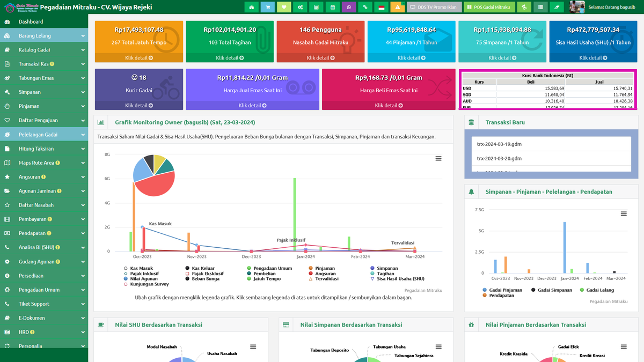Expand HRD sidebar chevron
The image size is (644, 362).
point(83,332)
